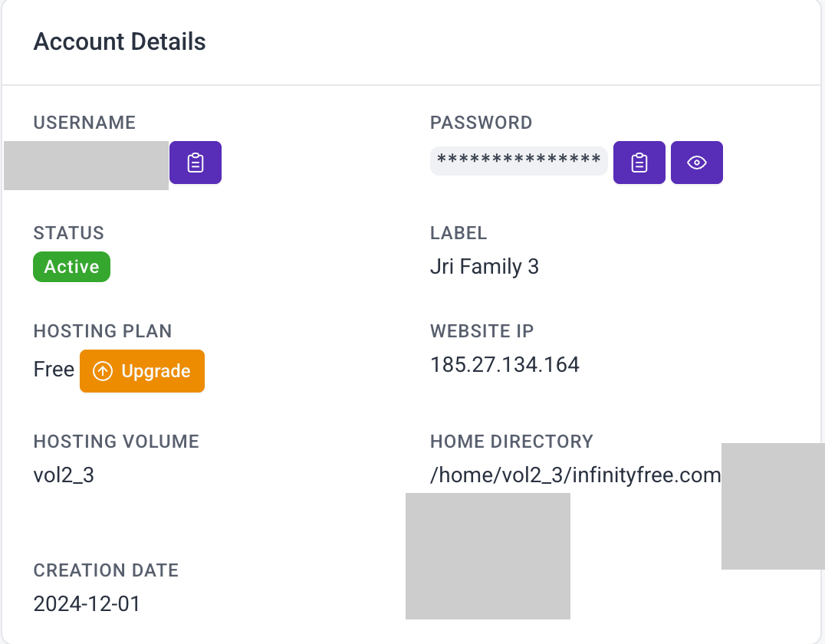Image resolution: width=825 pixels, height=644 pixels.
Task: Click the orange Upgrade button
Action: [142, 371]
